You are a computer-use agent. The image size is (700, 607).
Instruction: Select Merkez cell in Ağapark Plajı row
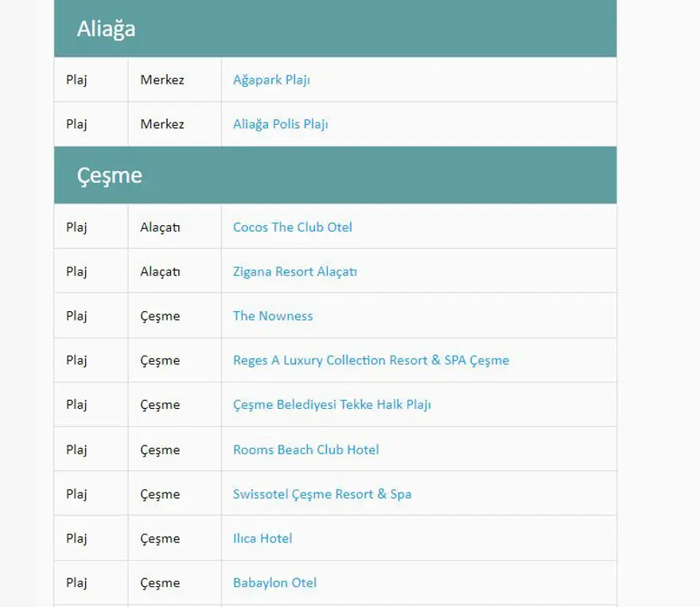point(162,80)
